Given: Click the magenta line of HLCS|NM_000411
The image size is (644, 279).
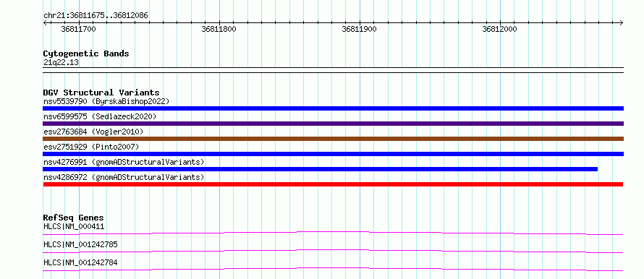Looking at the screenshot, I should [333, 233].
